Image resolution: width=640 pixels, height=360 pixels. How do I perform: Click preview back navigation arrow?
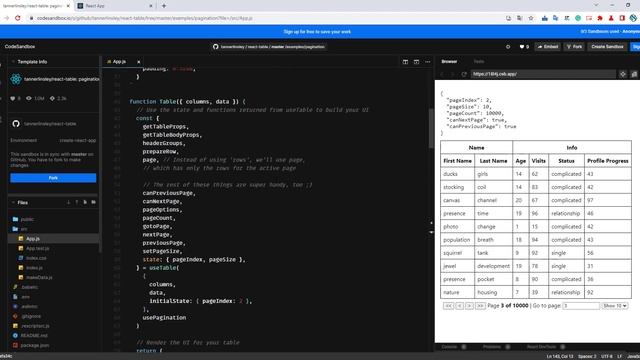(x=442, y=74)
